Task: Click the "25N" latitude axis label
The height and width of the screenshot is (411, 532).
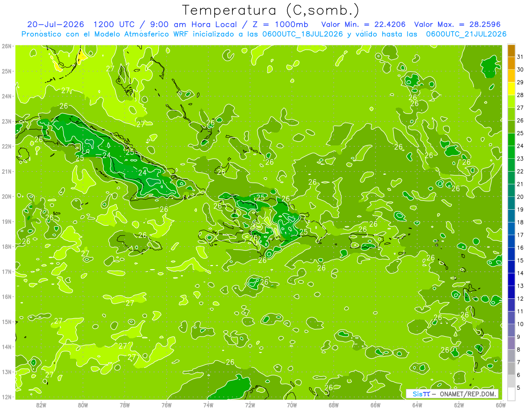Action: pyautogui.click(x=7, y=71)
